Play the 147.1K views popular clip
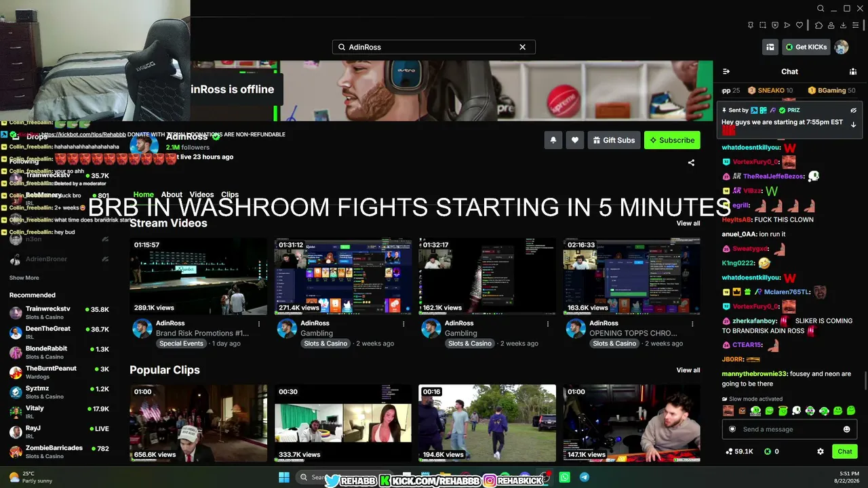The width and height of the screenshot is (868, 488). (632, 424)
